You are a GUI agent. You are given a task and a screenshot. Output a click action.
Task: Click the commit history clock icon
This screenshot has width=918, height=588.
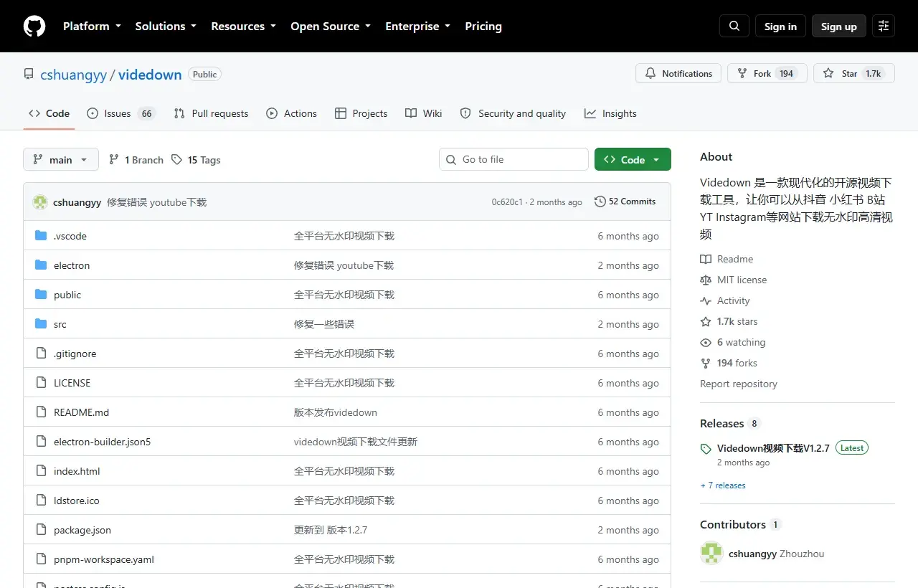point(600,201)
